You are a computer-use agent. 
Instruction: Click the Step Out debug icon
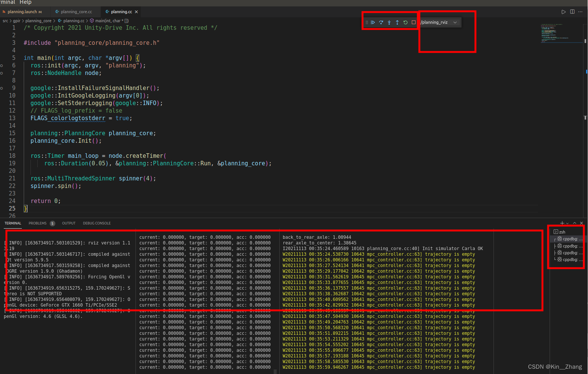pyautogui.click(x=397, y=22)
